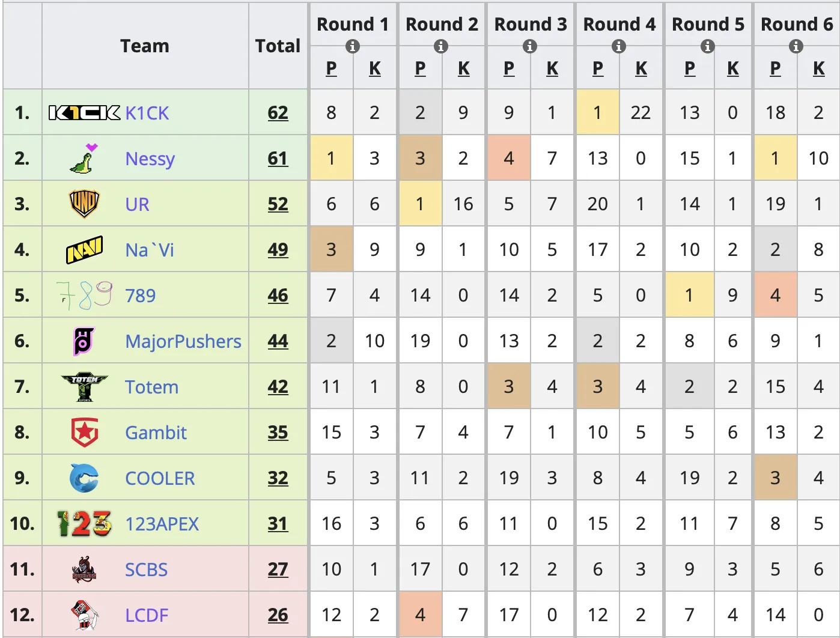Click the MajorPushers logo

[84, 341]
